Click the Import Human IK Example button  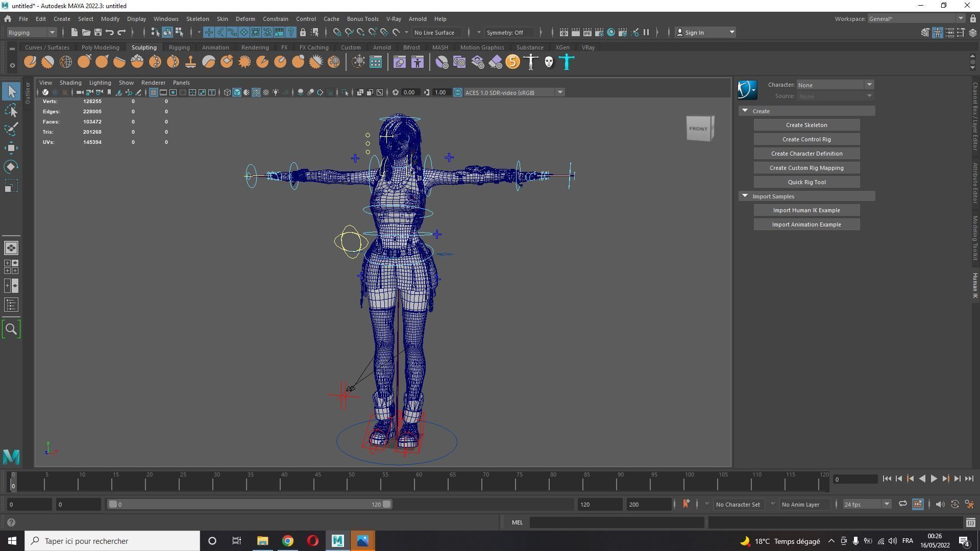(x=806, y=210)
